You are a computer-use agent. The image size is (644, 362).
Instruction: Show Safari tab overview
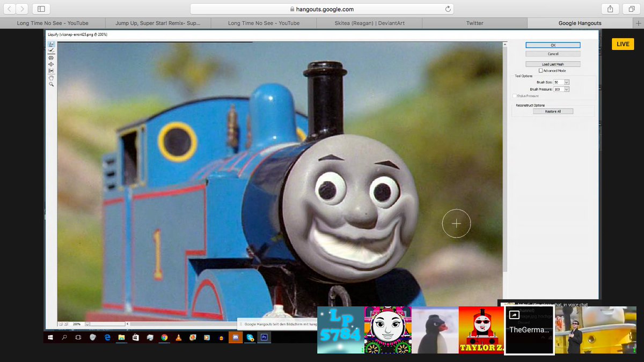click(x=631, y=9)
